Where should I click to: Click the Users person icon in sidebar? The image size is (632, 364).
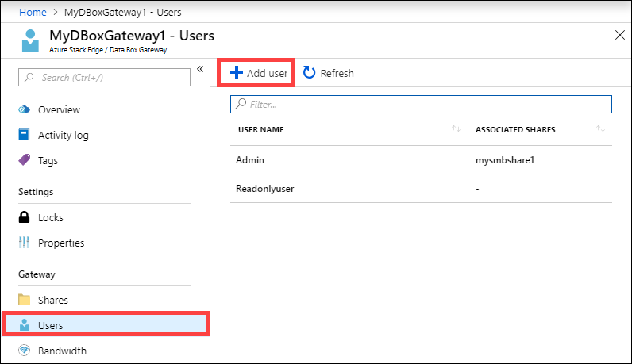point(24,324)
